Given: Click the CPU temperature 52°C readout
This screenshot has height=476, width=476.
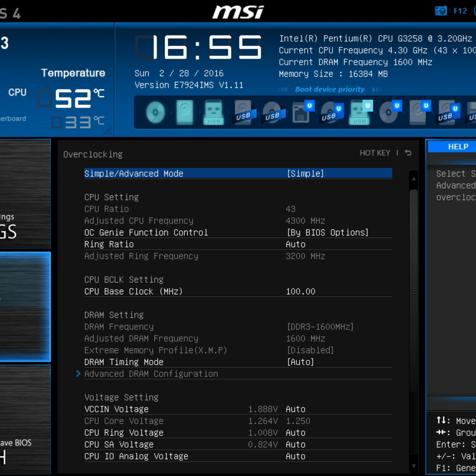Looking at the screenshot, I should [71, 98].
